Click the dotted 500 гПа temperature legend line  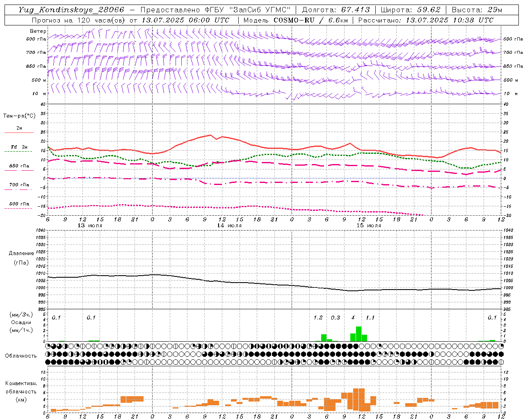18,209
